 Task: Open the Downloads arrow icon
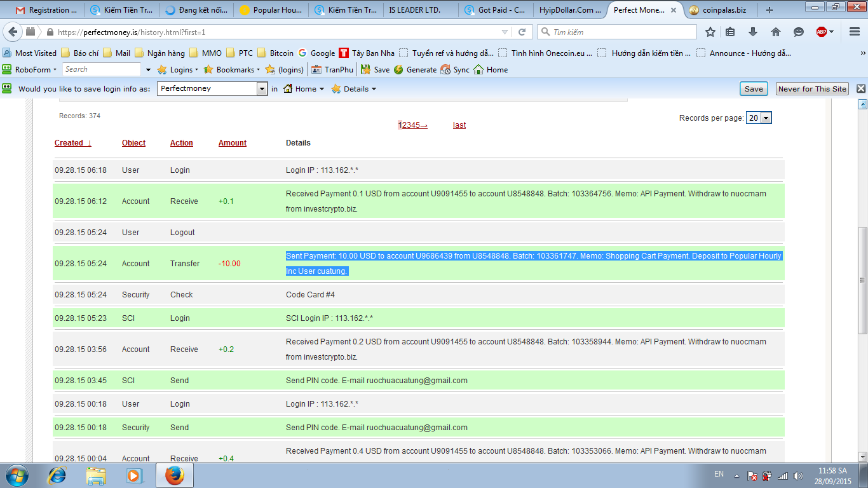pos(753,32)
